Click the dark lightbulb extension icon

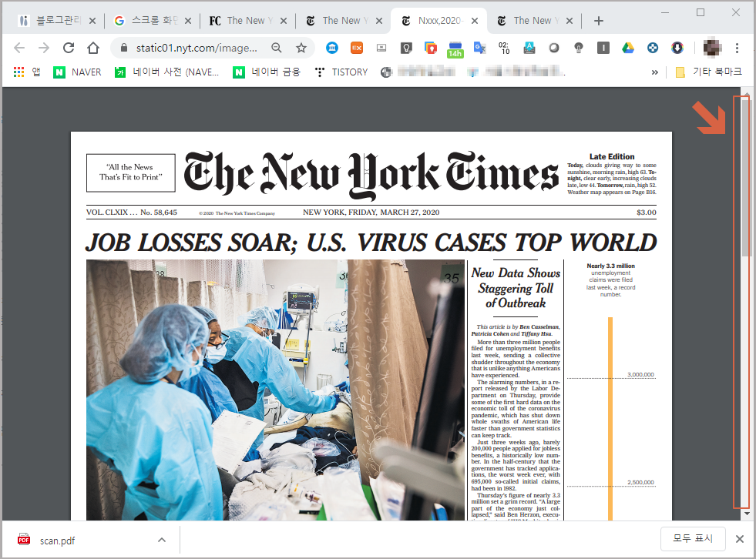pyautogui.click(x=579, y=48)
